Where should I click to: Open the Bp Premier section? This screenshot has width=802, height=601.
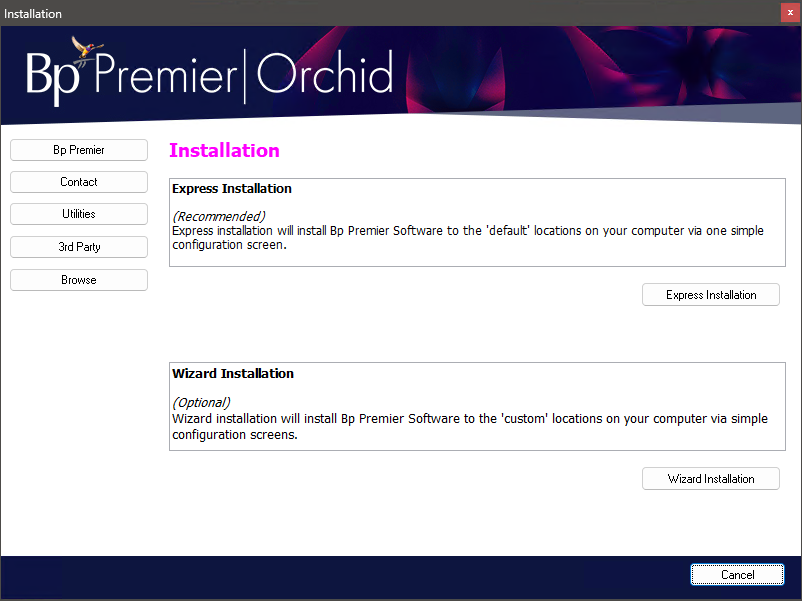[x=79, y=150]
